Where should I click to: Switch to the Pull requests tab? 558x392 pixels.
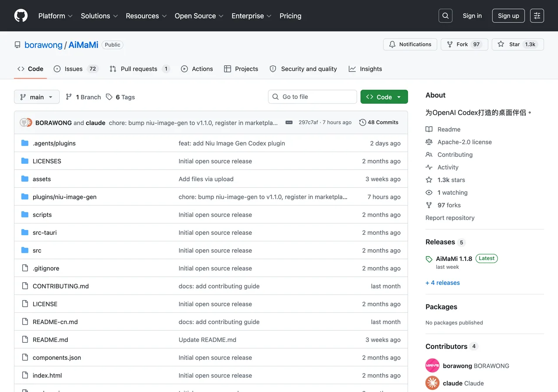point(139,69)
